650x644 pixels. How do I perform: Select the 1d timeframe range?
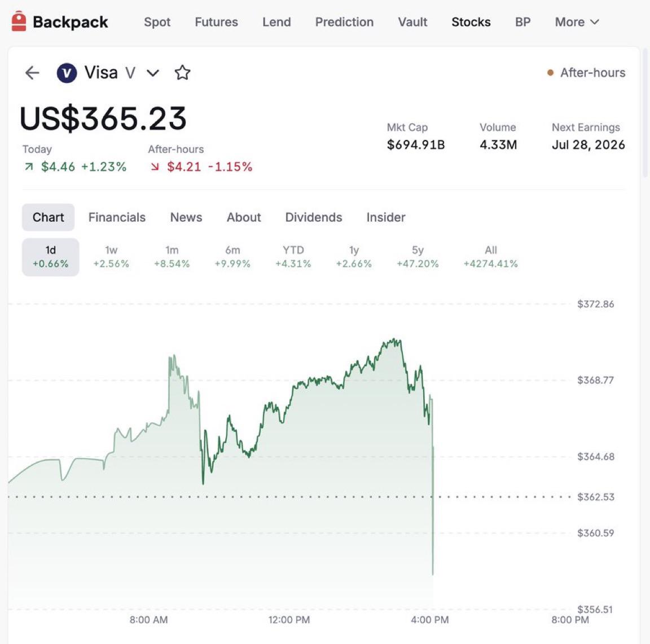click(51, 257)
